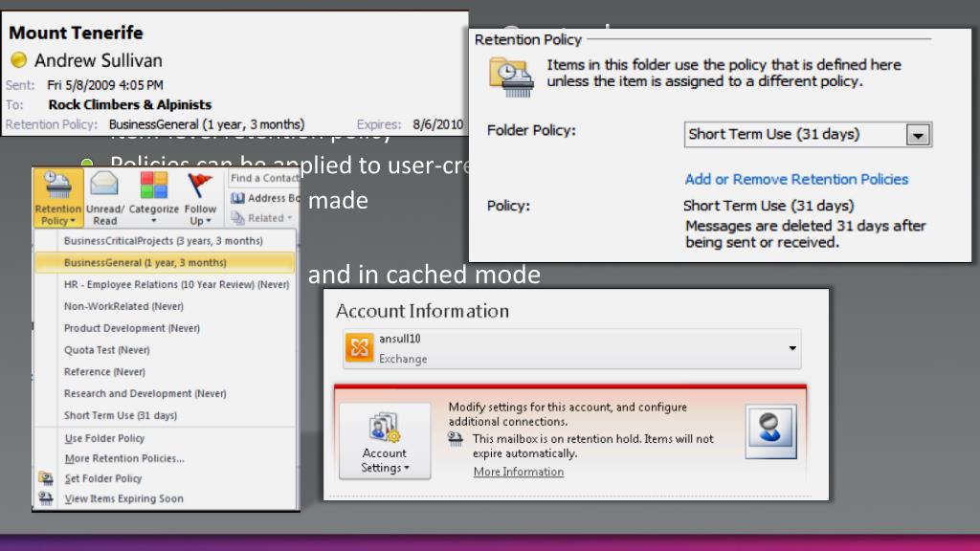980x551 pixels.
Task: Select BusinessGeneral (1 year, 3 months) policy
Action: [166, 262]
